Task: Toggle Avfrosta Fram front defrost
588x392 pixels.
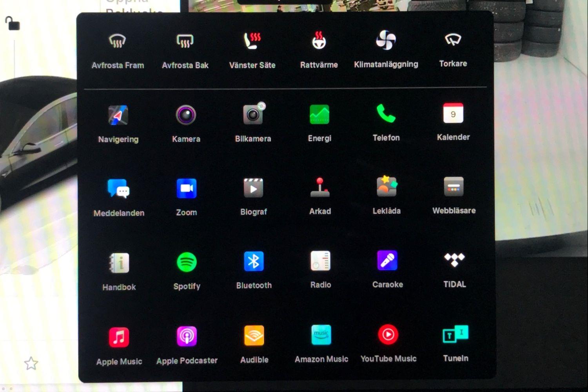Action: [117, 41]
